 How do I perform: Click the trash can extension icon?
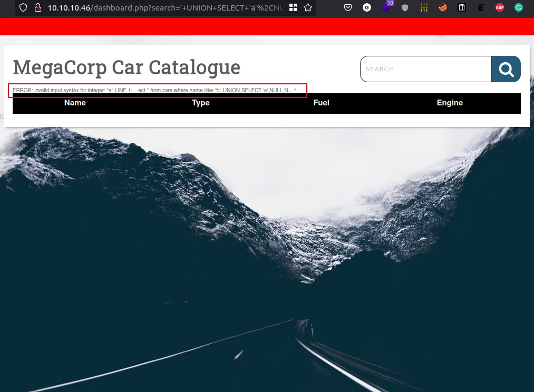click(462, 8)
